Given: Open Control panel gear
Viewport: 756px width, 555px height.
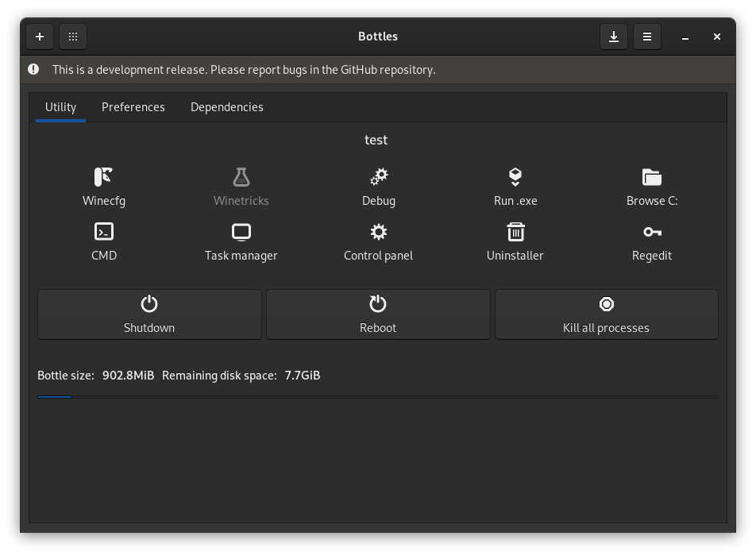Looking at the screenshot, I should pos(379,242).
